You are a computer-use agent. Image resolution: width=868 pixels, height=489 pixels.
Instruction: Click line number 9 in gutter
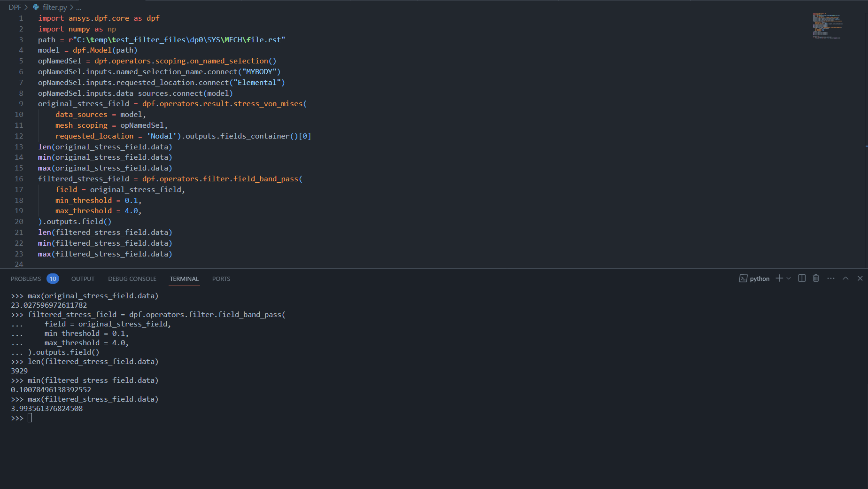(21, 104)
